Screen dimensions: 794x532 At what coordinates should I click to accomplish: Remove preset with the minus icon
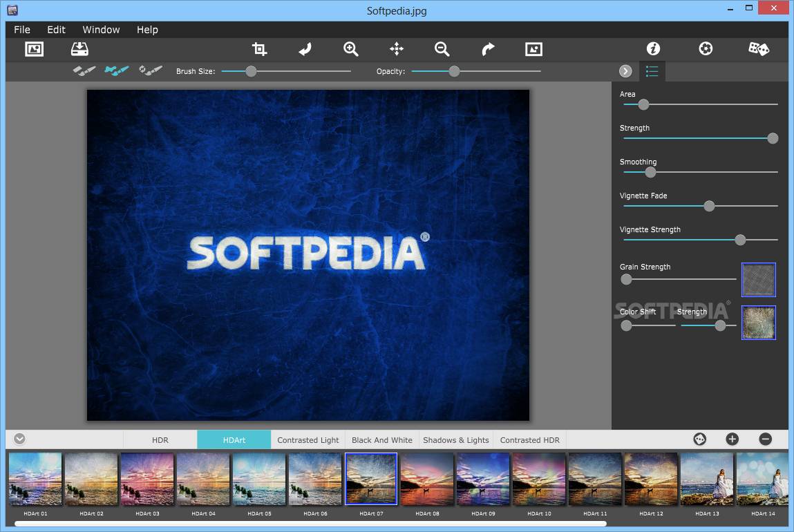click(x=766, y=439)
